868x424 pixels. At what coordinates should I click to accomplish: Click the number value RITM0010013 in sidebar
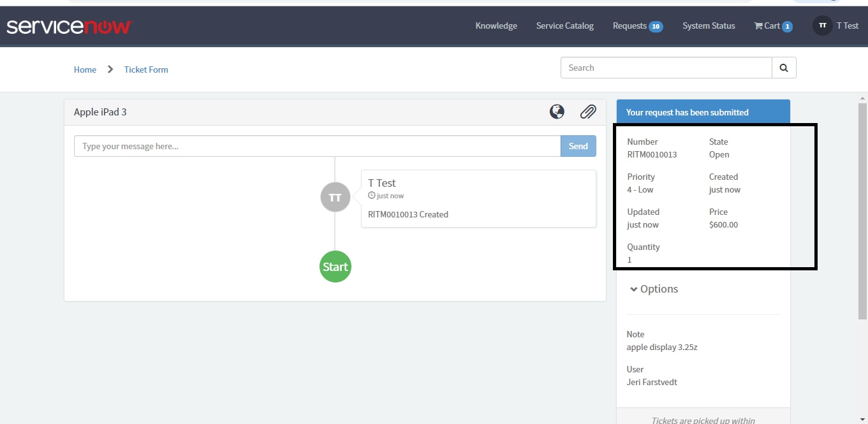(652, 154)
